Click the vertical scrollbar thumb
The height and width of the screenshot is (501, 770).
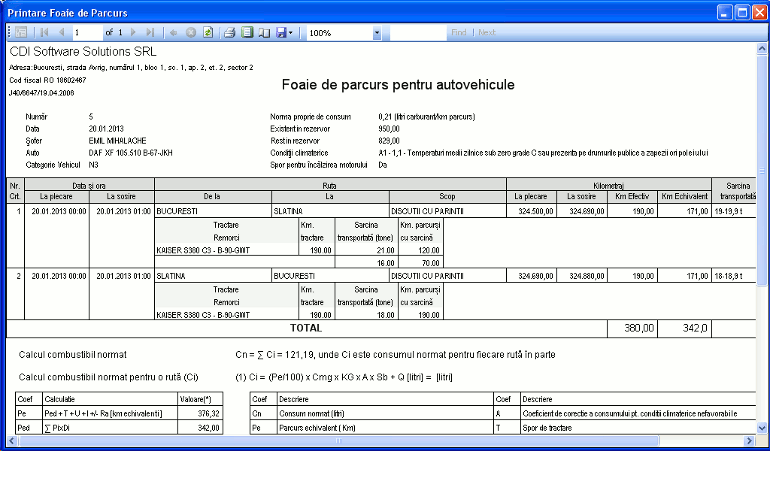[x=762, y=170]
